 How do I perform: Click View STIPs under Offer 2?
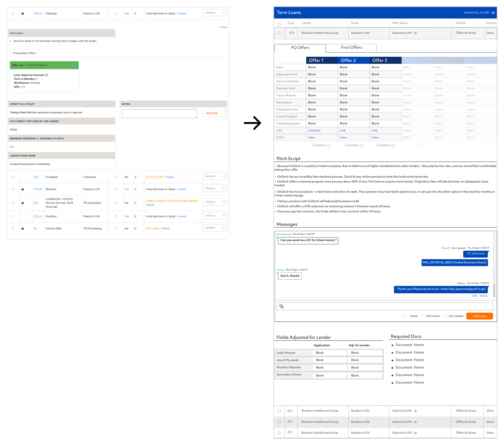(343, 138)
